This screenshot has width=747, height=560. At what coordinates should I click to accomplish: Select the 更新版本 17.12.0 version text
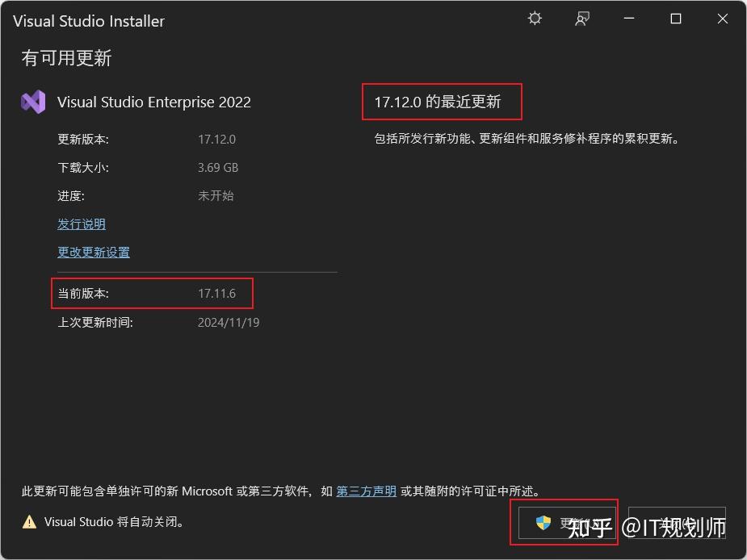pos(216,139)
